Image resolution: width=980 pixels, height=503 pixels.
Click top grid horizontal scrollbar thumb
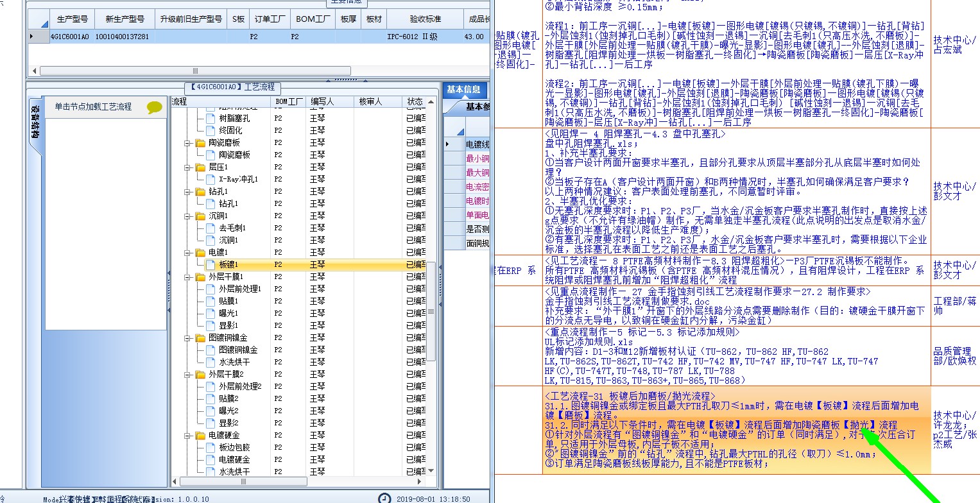tap(195, 71)
